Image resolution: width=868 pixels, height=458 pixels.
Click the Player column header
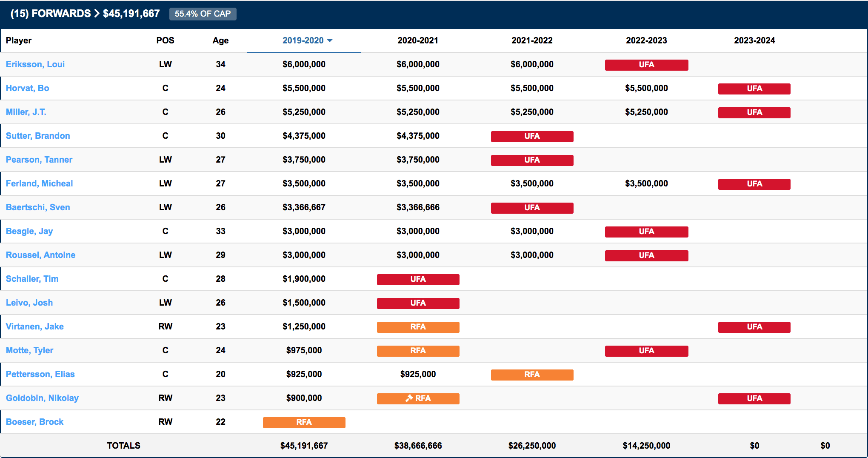[x=19, y=40]
